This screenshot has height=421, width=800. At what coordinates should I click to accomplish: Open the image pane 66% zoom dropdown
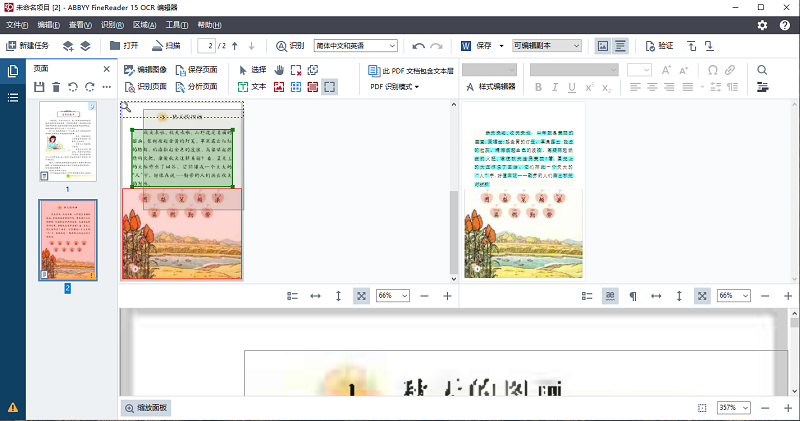(393, 296)
